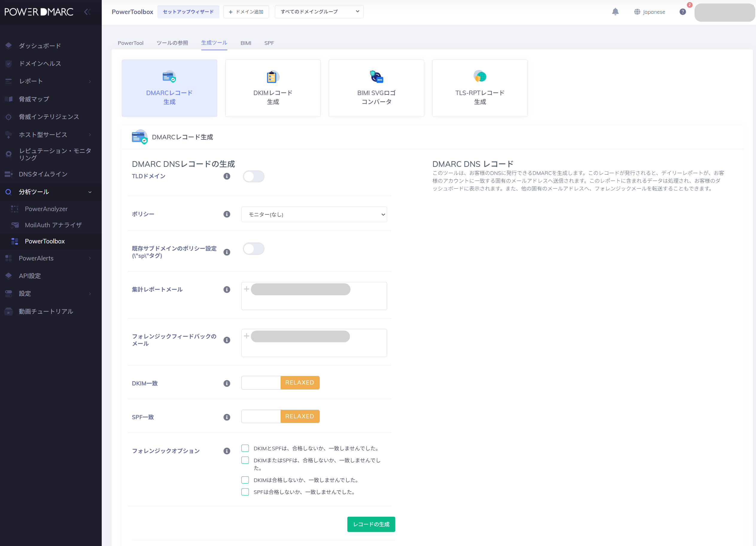The height and width of the screenshot is (546, 756).
Task: Open the ツールの参照 tab
Action: pos(172,43)
